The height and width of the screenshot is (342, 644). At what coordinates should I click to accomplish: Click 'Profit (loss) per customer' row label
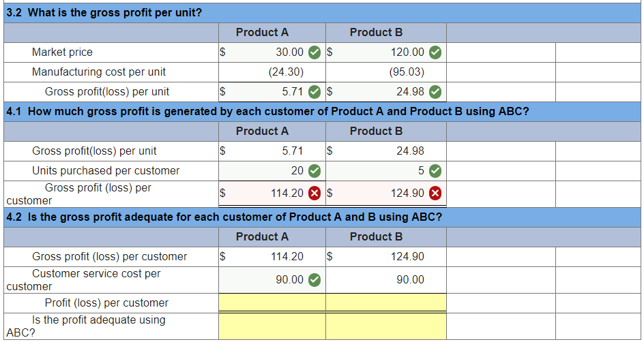coord(107,303)
